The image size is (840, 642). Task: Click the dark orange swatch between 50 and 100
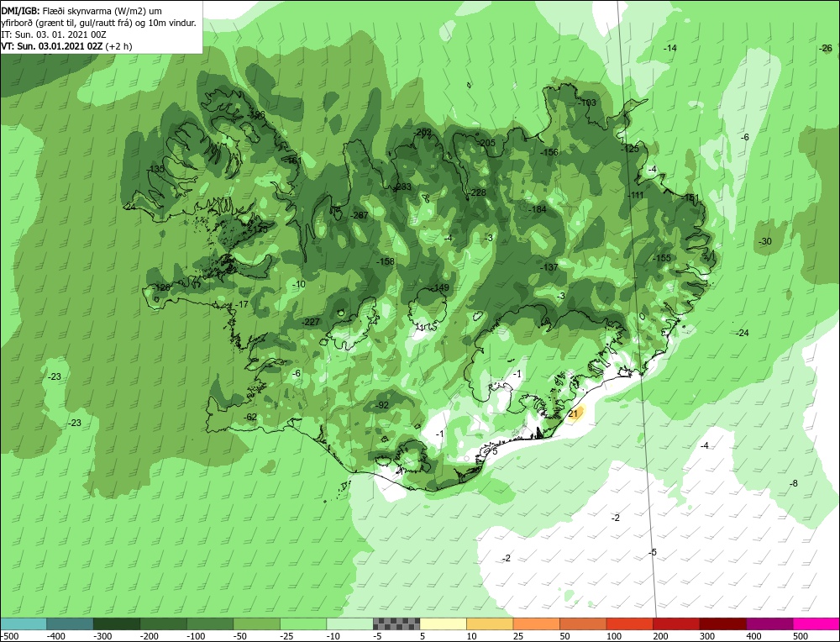tap(582, 624)
